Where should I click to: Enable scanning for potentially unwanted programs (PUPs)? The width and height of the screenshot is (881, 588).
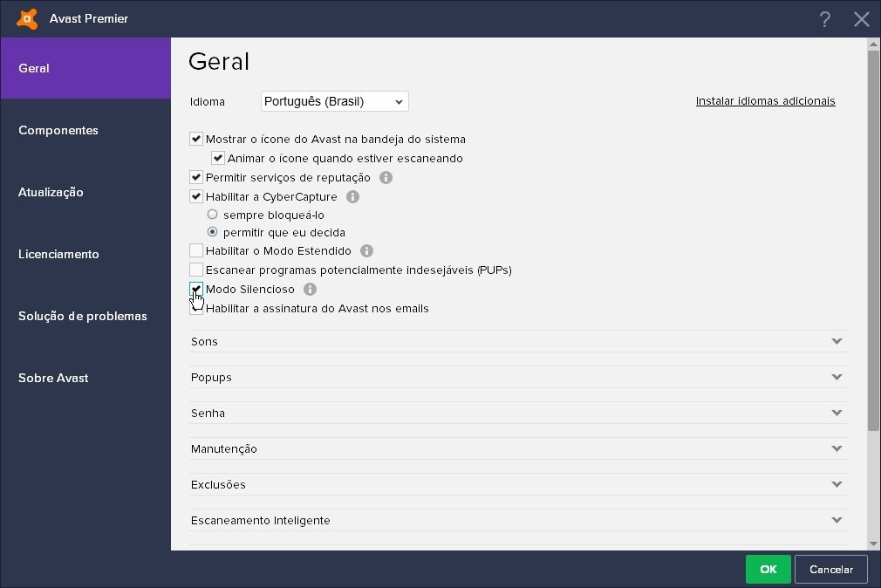(196, 270)
